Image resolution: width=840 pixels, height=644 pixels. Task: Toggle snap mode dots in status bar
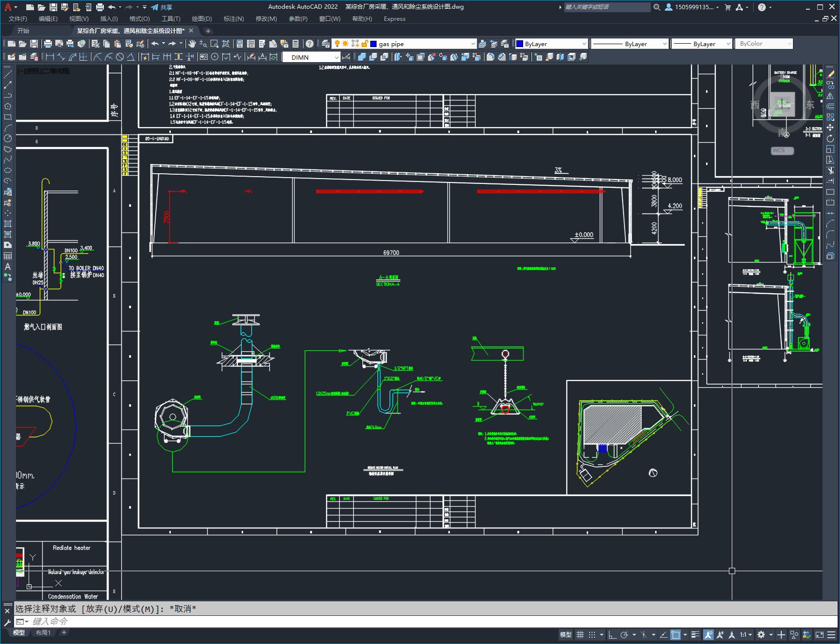pos(592,634)
